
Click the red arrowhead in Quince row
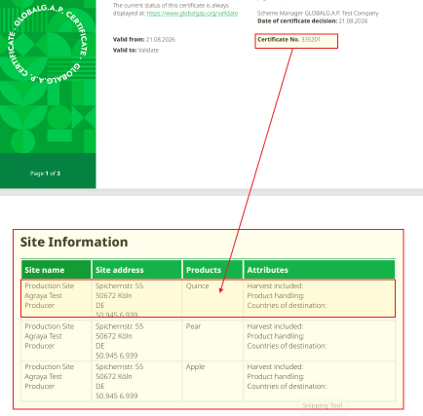pos(221,290)
